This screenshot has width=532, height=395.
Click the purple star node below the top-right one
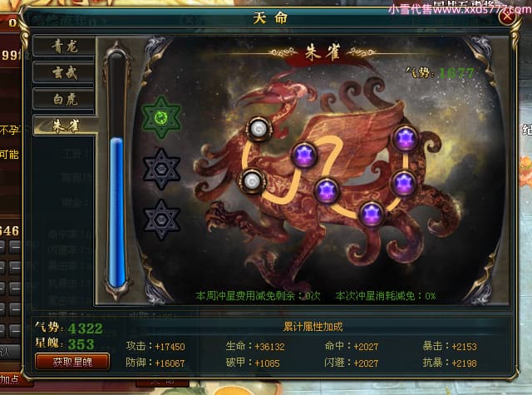click(x=403, y=184)
